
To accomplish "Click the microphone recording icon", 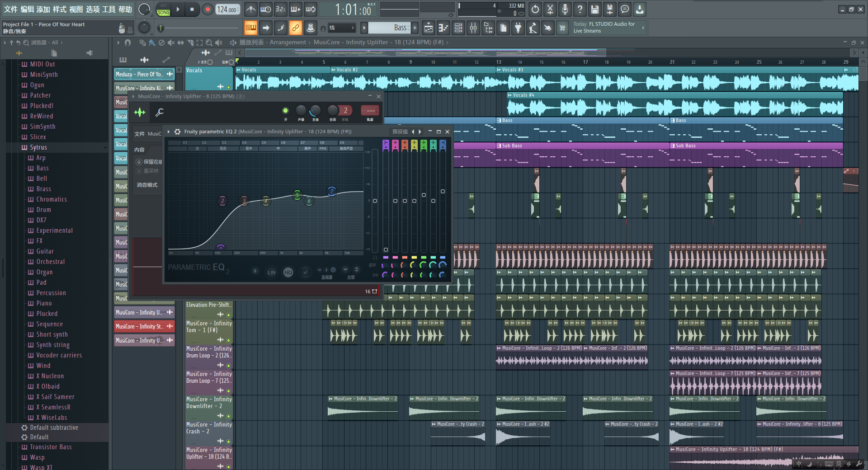I will 565,9.
